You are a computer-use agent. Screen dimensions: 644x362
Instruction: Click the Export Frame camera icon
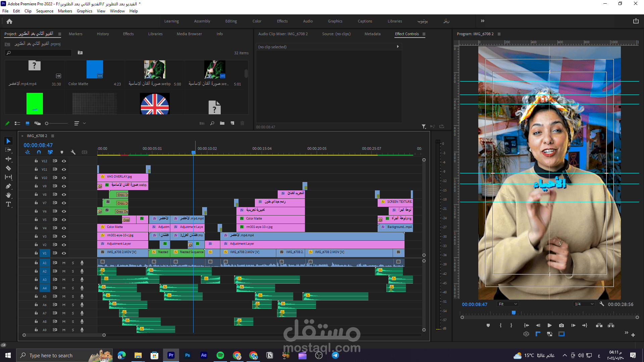coord(561,325)
